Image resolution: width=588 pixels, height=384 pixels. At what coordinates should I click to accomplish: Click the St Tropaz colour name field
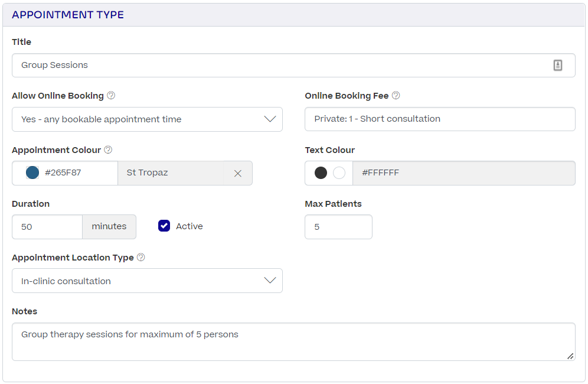click(x=171, y=173)
